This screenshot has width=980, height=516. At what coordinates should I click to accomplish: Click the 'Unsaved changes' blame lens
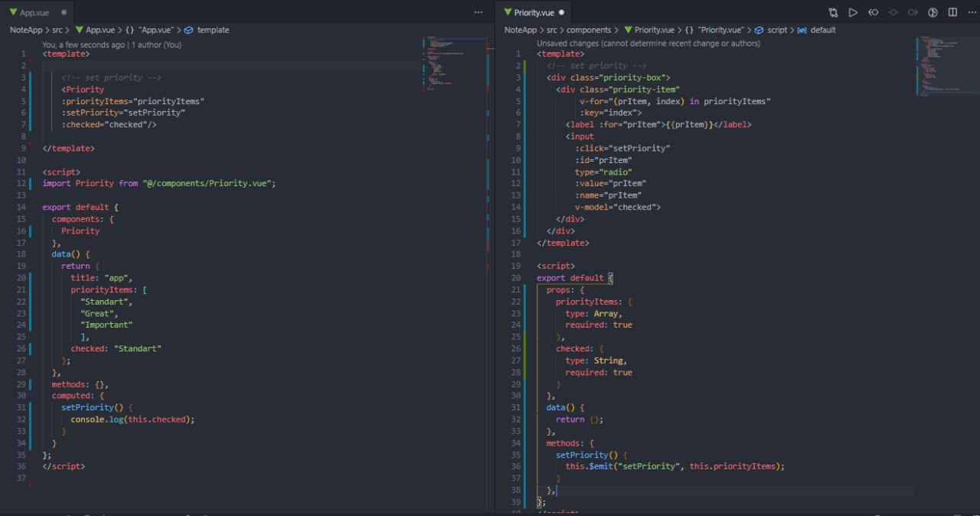coord(648,44)
